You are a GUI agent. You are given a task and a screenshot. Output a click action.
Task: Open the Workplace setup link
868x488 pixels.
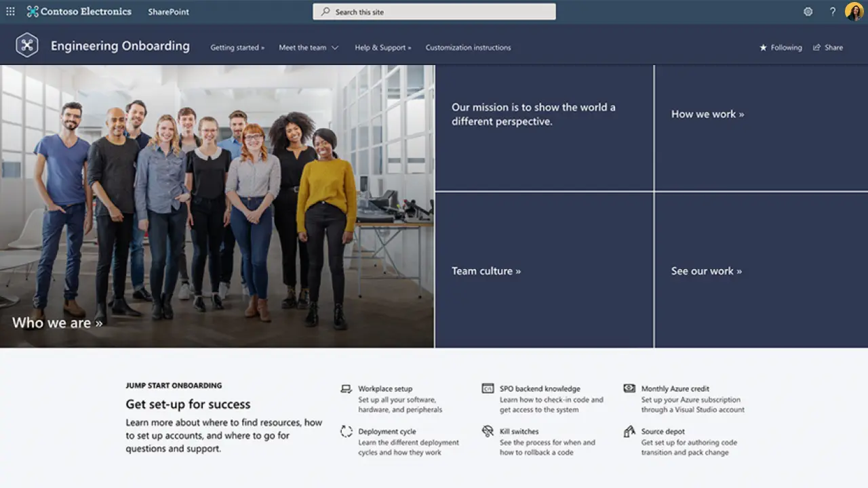pos(385,389)
